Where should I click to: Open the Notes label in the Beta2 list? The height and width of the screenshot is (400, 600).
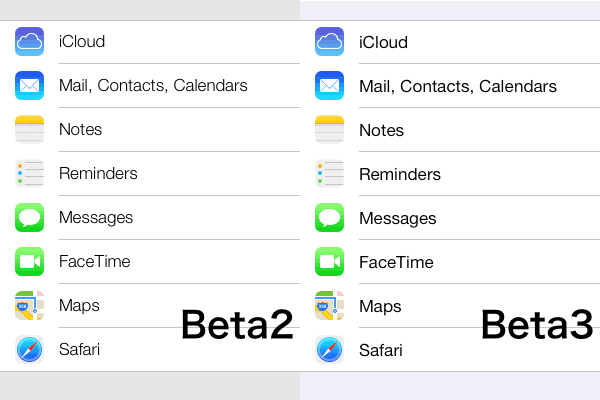pyautogui.click(x=80, y=129)
